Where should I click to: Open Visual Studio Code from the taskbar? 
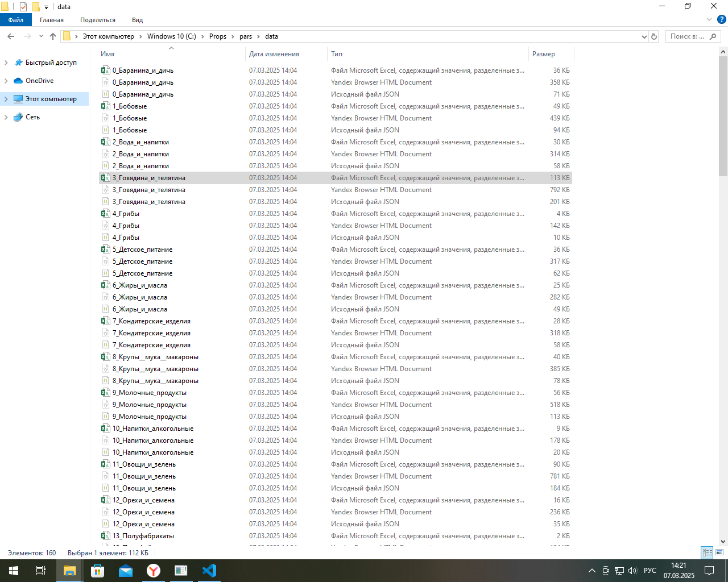[x=209, y=571]
